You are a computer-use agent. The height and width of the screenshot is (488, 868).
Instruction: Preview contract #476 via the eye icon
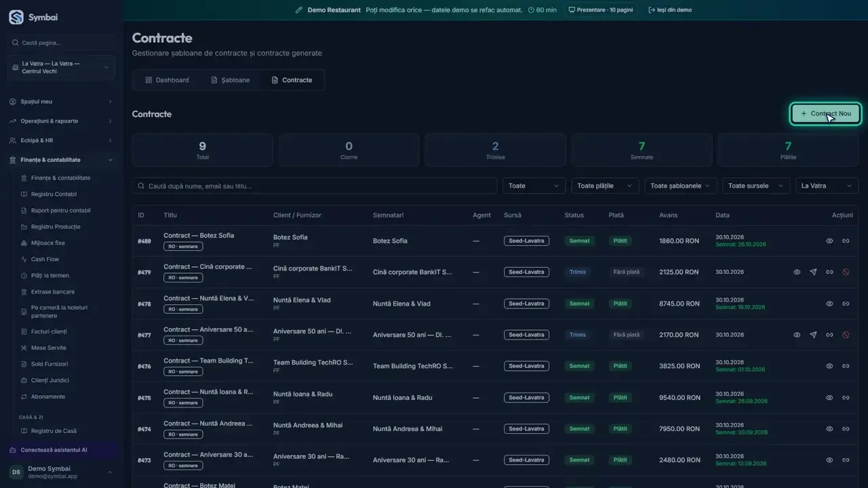(829, 366)
